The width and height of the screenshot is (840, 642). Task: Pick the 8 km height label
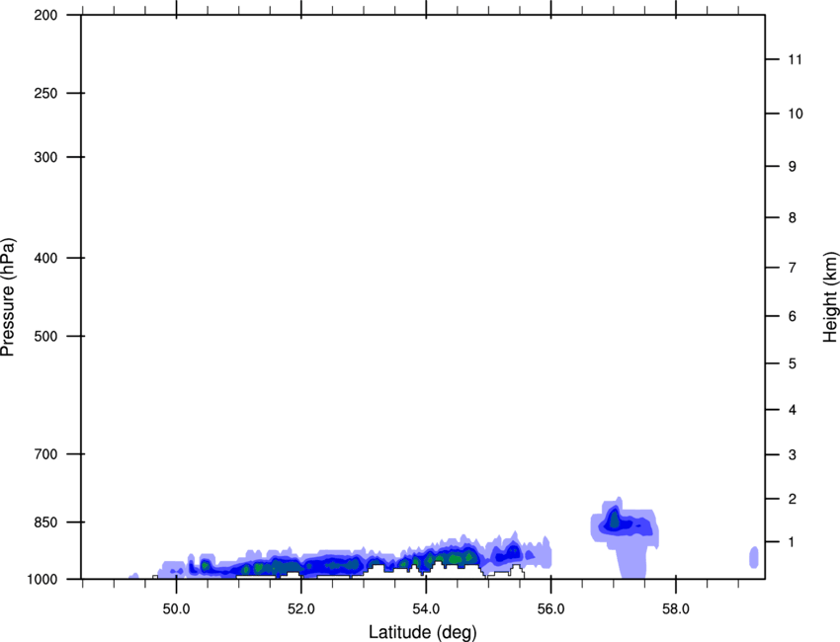(793, 217)
